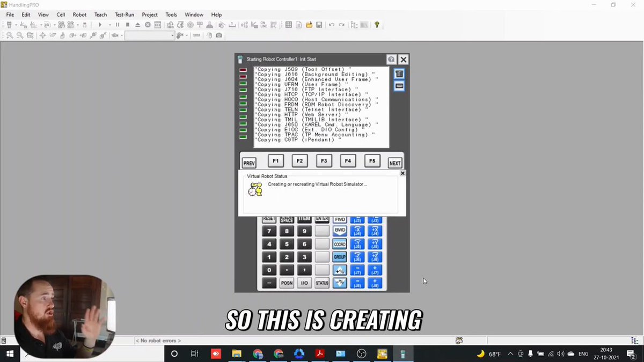Click the hierarchy icon at status bar right

click(635, 341)
